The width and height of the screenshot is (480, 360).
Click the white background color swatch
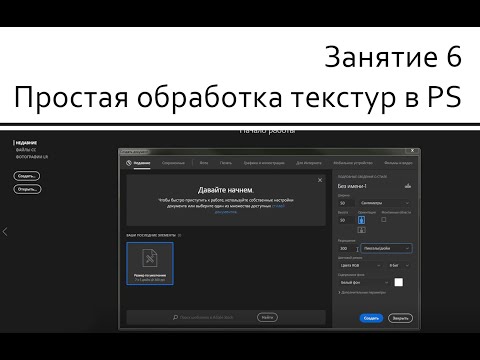point(399,282)
